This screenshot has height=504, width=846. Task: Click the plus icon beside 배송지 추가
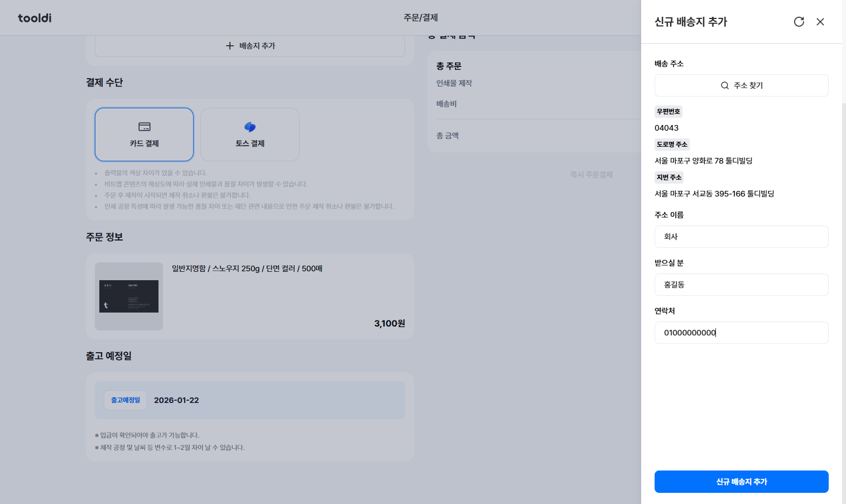pos(229,46)
